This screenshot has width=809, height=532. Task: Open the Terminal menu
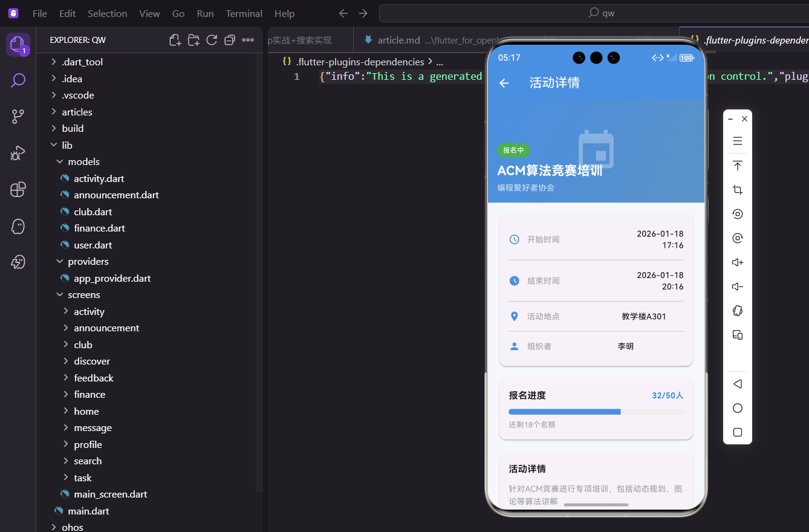pyautogui.click(x=244, y=13)
